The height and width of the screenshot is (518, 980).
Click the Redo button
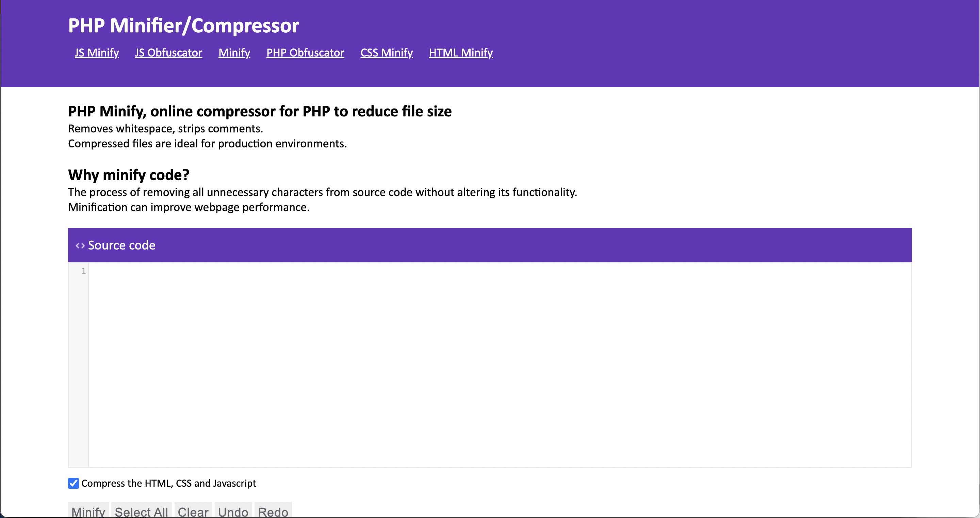click(273, 512)
